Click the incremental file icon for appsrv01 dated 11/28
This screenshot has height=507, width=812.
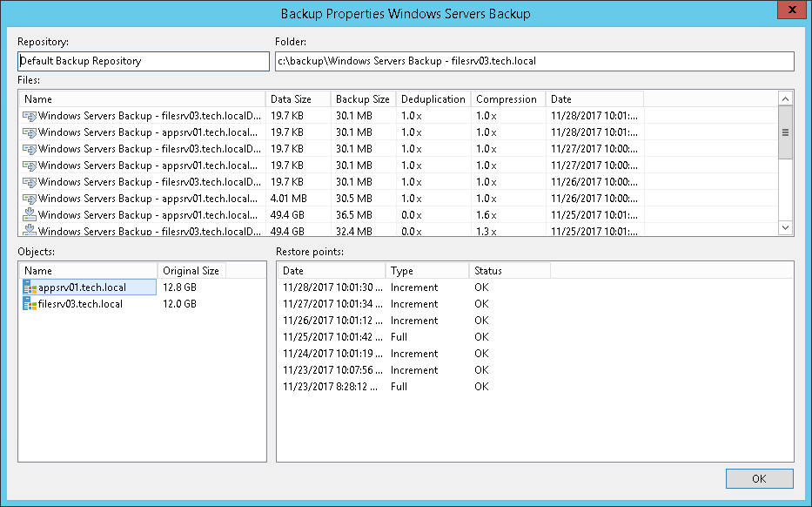pyautogui.click(x=30, y=132)
